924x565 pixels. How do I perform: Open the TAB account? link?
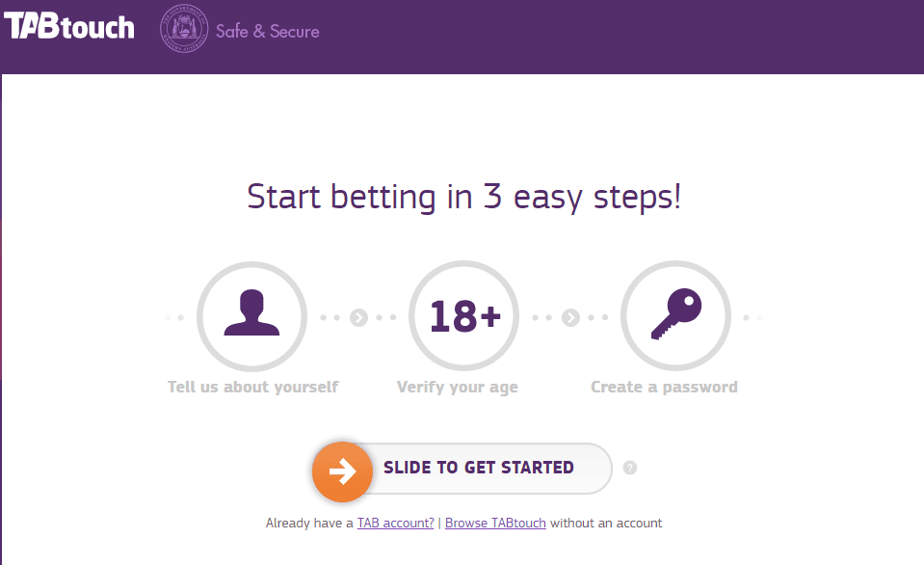(395, 523)
